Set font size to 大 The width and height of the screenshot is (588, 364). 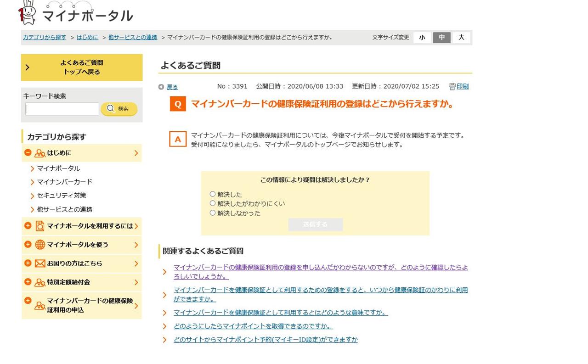461,38
